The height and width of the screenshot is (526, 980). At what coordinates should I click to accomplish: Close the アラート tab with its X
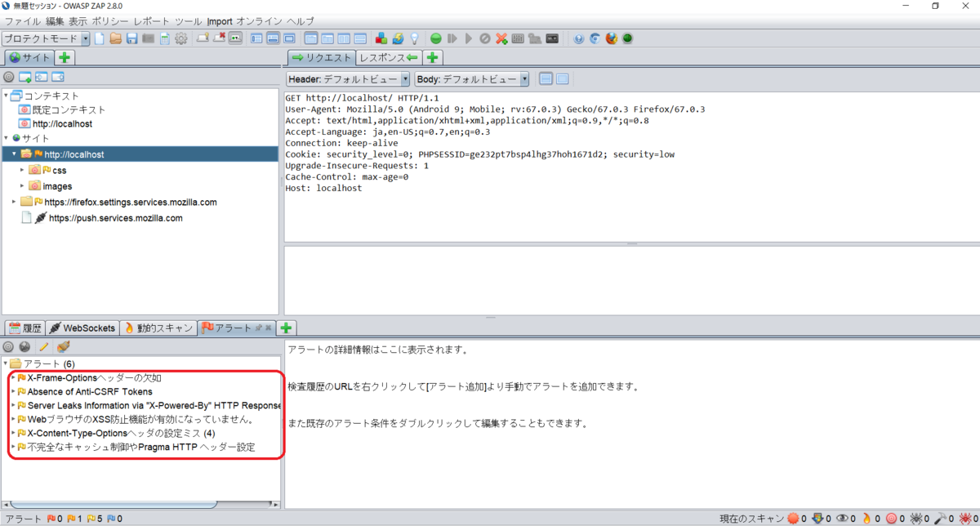pyautogui.click(x=268, y=328)
